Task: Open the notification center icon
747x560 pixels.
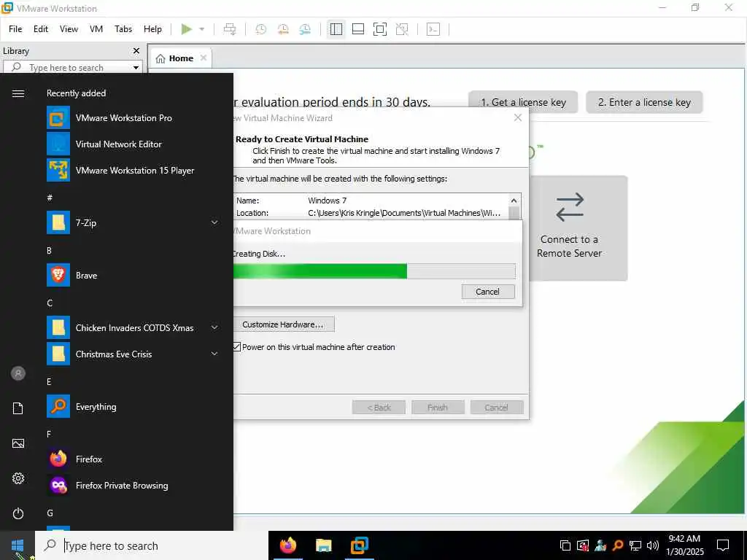Action: (x=723, y=545)
